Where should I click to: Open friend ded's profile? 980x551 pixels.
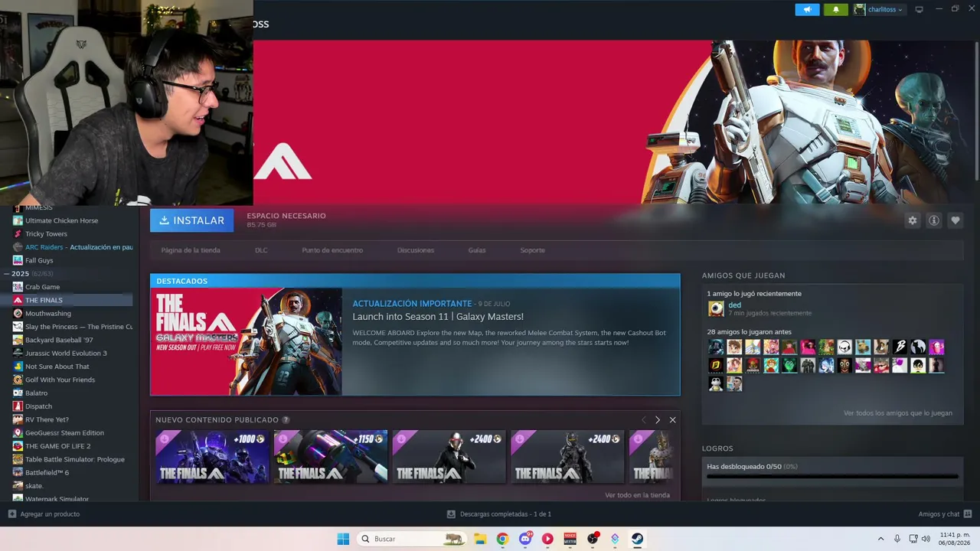coord(734,305)
